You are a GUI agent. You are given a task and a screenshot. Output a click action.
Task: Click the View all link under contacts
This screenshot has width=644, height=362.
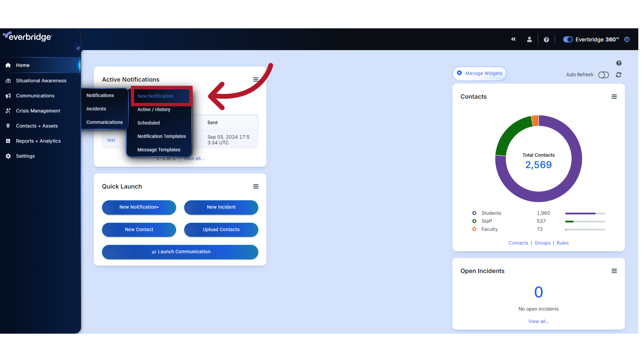coord(518,243)
